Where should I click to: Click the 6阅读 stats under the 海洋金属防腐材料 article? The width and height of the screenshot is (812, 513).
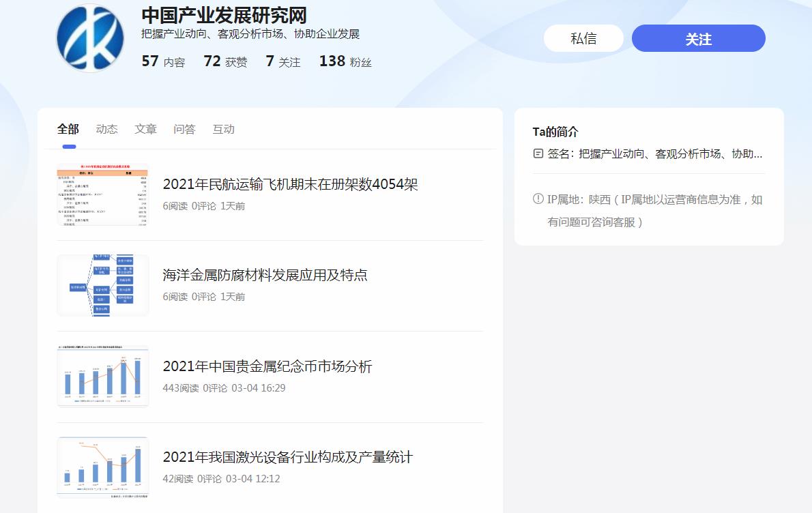pos(175,297)
